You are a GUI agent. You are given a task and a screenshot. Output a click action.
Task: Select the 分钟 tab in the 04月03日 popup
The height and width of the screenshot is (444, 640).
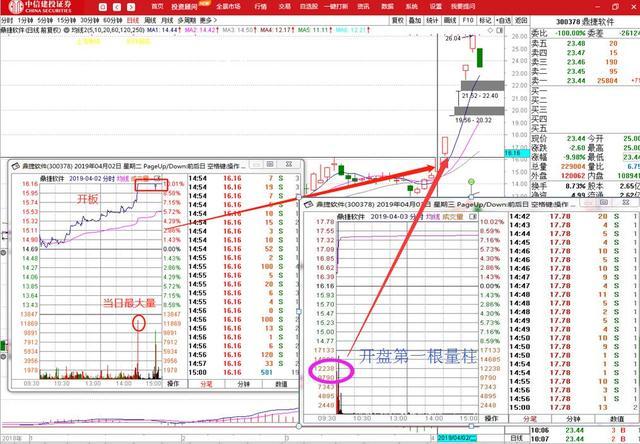point(573,419)
